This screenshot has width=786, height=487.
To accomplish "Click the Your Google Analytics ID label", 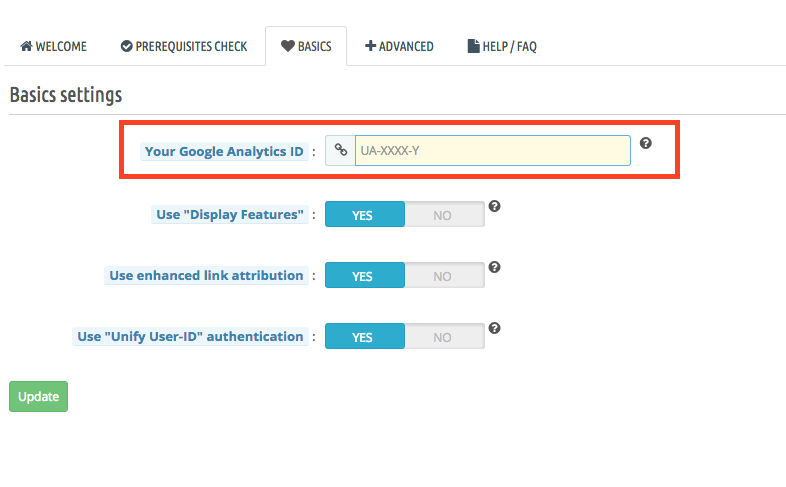I will point(224,151).
